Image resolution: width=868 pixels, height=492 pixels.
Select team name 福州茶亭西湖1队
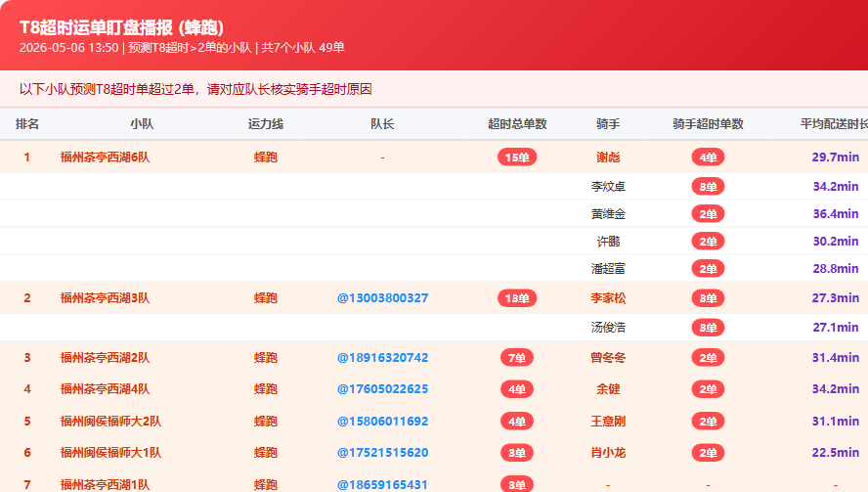click(x=105, y=485)
